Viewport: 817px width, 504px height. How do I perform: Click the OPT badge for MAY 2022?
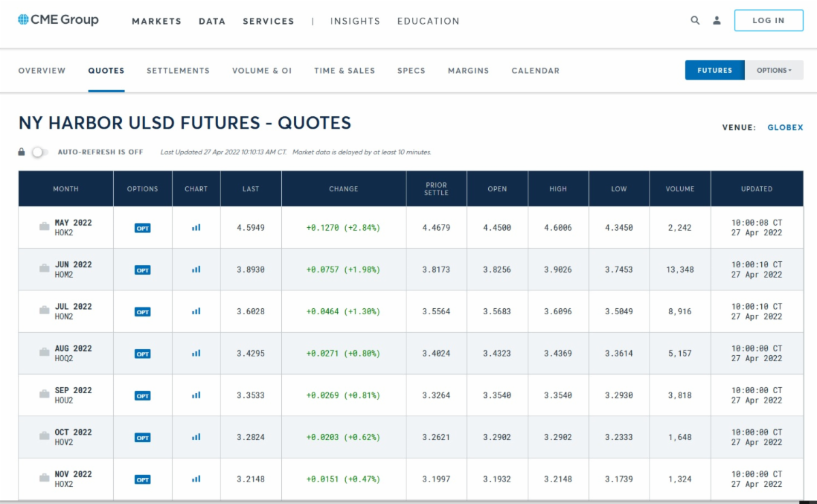142,228
